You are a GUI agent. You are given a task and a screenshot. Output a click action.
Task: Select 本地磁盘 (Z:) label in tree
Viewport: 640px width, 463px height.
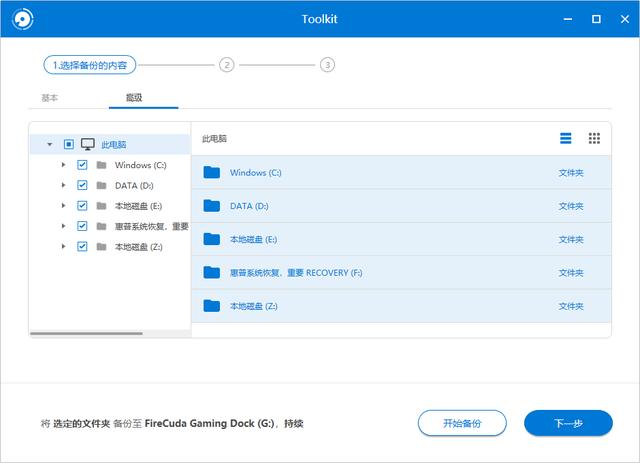(x=138, y=247)
